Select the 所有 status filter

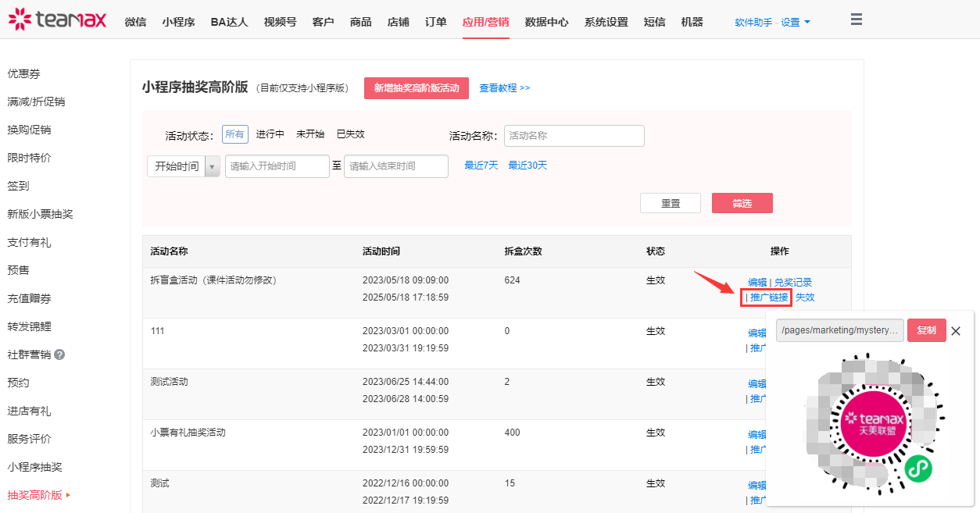coord(234,134)
